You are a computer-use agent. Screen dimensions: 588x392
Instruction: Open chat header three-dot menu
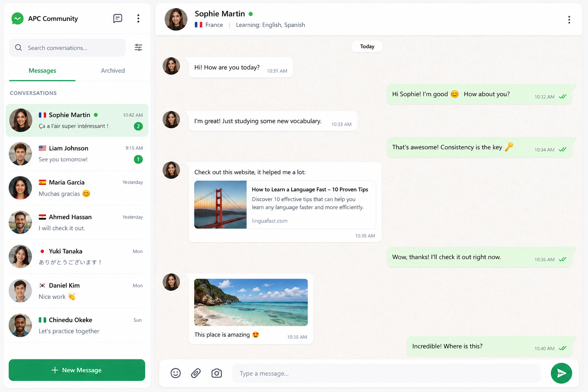(x=569, y=20)
